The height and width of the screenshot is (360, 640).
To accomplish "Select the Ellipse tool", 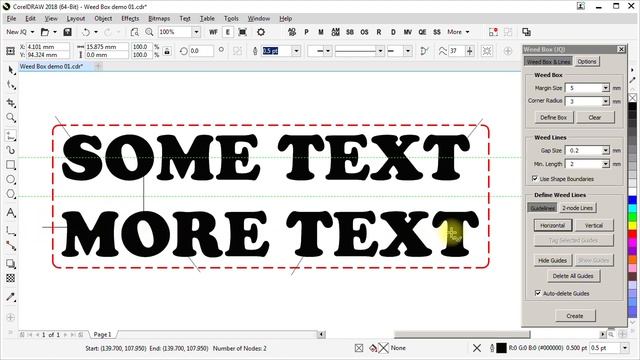I will click(x=11, y=180).
